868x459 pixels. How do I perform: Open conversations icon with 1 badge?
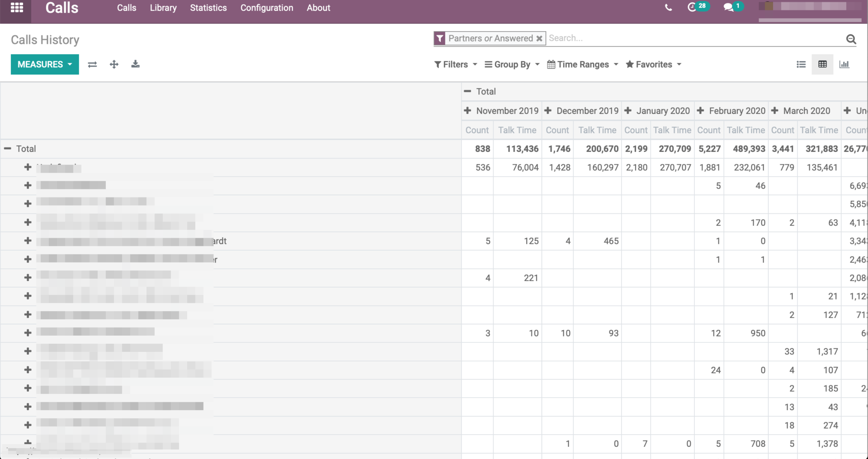(733, 7)
